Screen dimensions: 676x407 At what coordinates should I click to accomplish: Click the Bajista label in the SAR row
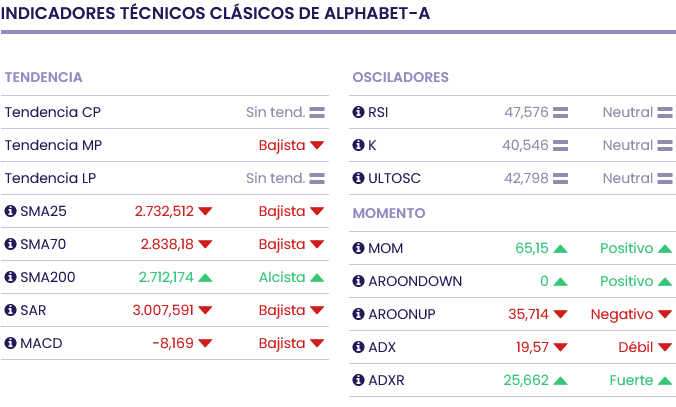click(281, 310)
